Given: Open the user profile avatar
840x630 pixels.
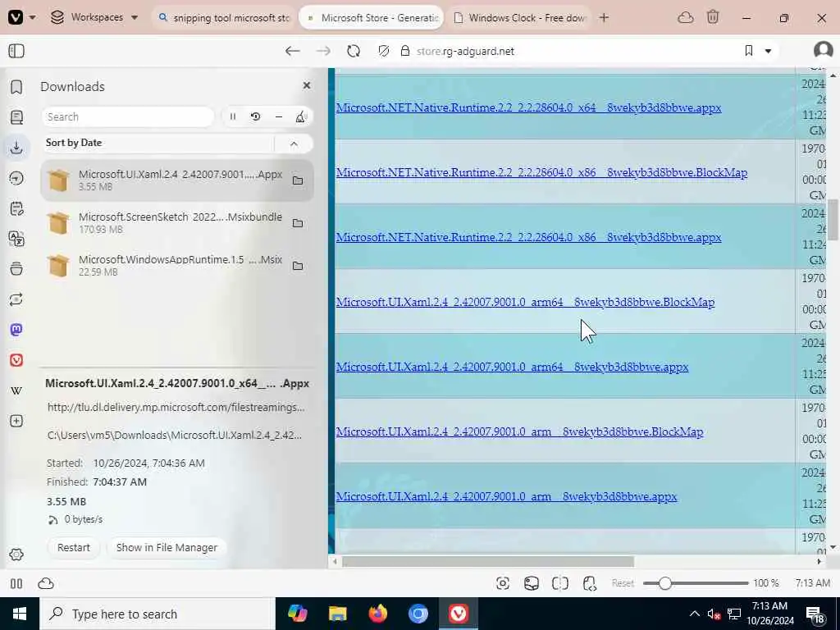Looking at the screenshot, I should tap(823, 50).
